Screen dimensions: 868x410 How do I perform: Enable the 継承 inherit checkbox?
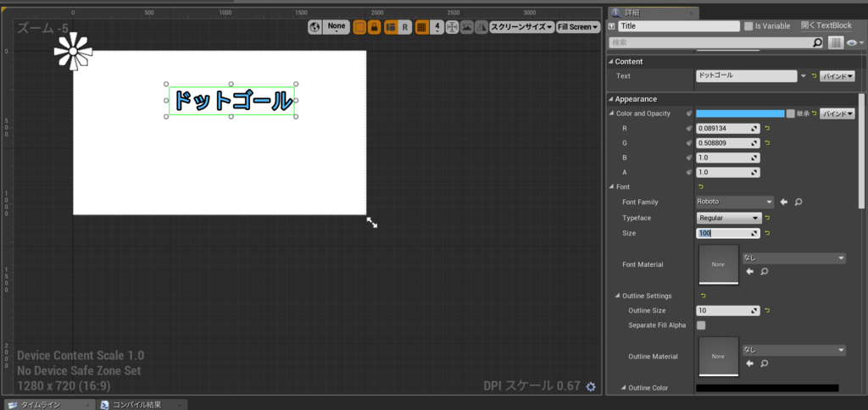(791, 114)
